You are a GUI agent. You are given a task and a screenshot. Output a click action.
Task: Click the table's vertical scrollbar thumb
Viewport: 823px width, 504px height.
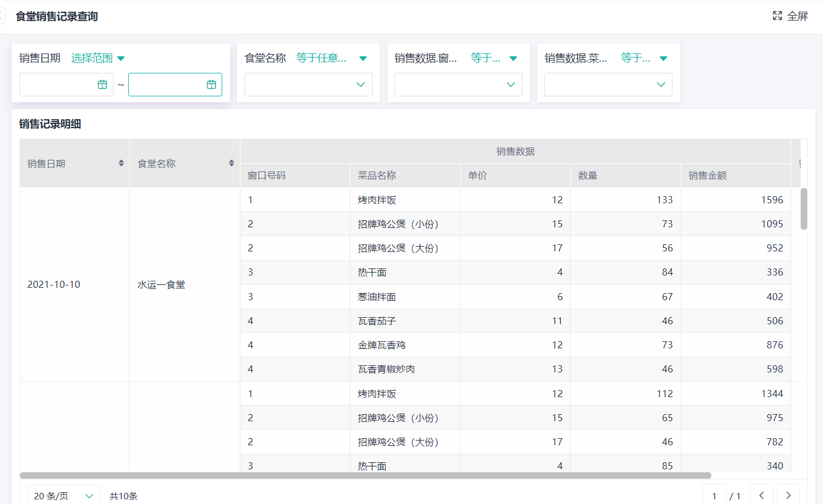(804, 209)
